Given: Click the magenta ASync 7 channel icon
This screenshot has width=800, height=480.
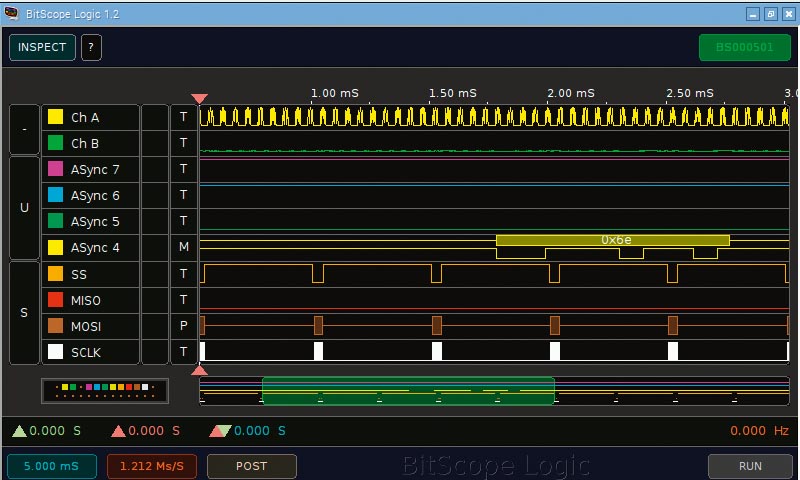Looking at the screenshot, I should (56, 169).
